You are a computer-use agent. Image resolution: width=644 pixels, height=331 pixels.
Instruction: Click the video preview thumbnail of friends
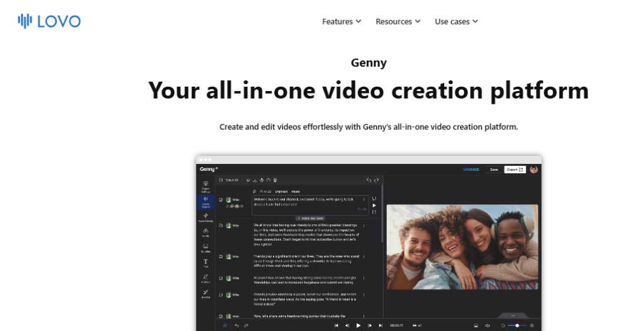pos(462,247)
